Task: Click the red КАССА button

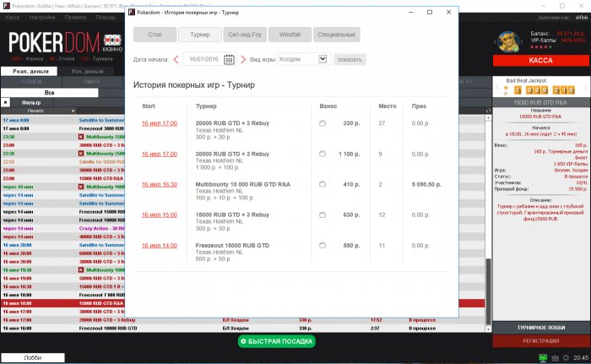Action: tap(541, 60)
